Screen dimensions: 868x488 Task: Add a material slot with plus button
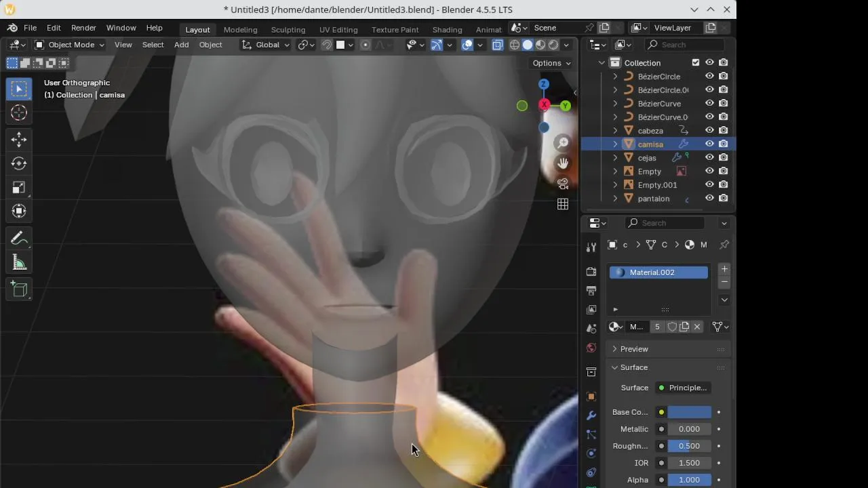[x=724, y=269]
